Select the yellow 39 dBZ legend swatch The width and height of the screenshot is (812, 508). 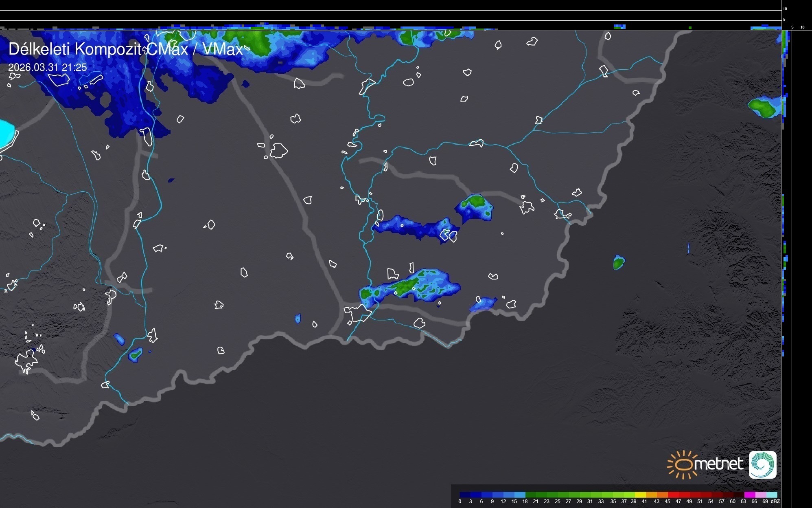coord(641,495)
